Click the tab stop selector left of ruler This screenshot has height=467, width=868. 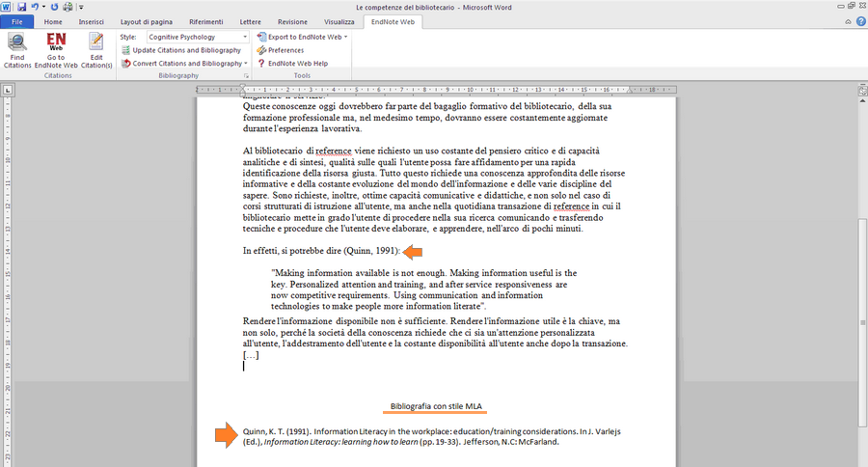[8, 91]
